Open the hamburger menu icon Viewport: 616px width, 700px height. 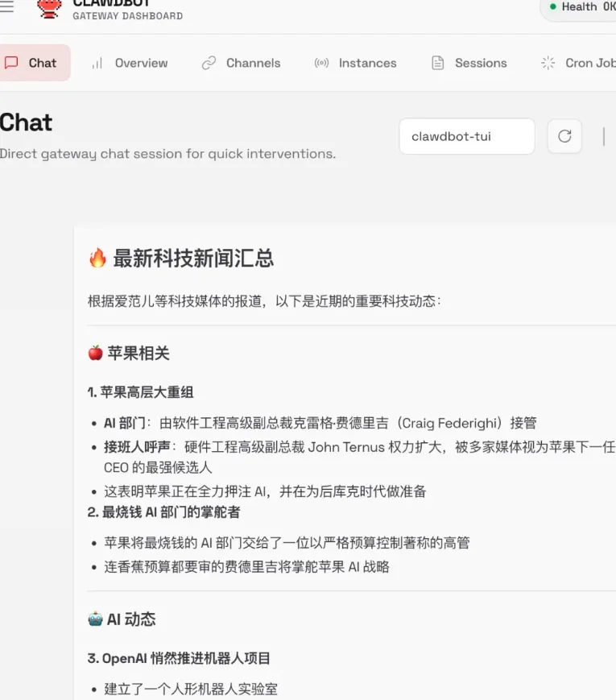(6, 6)
